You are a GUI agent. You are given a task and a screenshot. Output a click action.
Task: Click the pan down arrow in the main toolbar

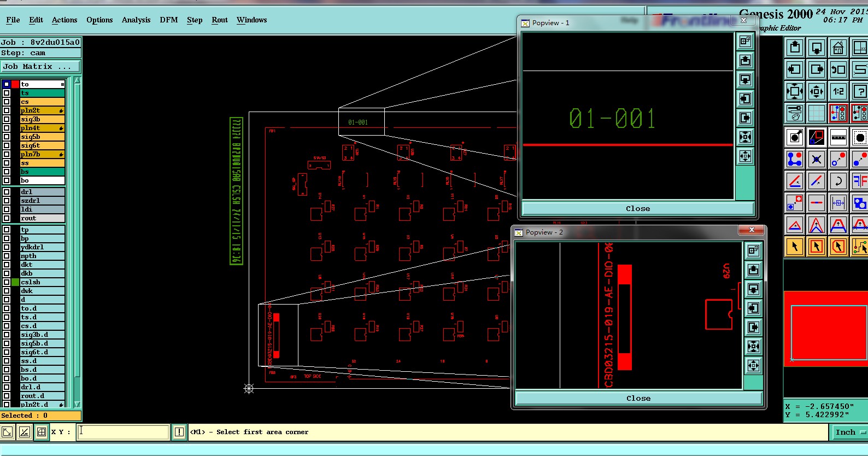point(816,48)
